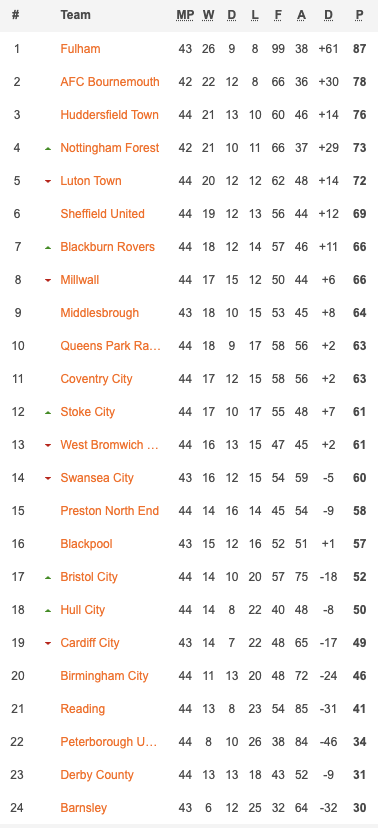Click the F goals-for column header
This screenshot has height=828, width=378.
(x=278, y=15)
